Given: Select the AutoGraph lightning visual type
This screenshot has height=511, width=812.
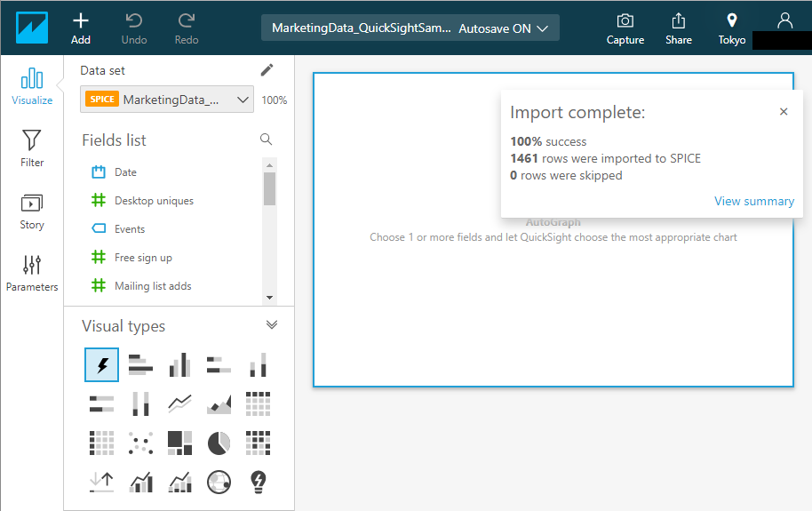Looking at the screenshot, I should 101,364.
